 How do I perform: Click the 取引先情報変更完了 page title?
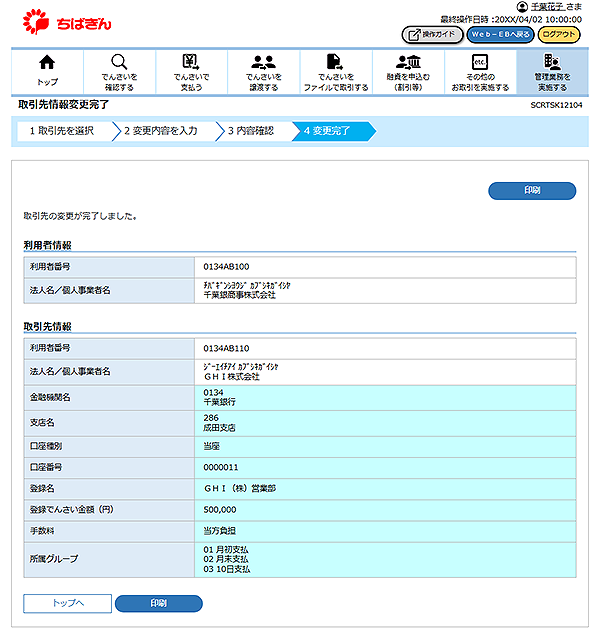click(x=64, y=105)
